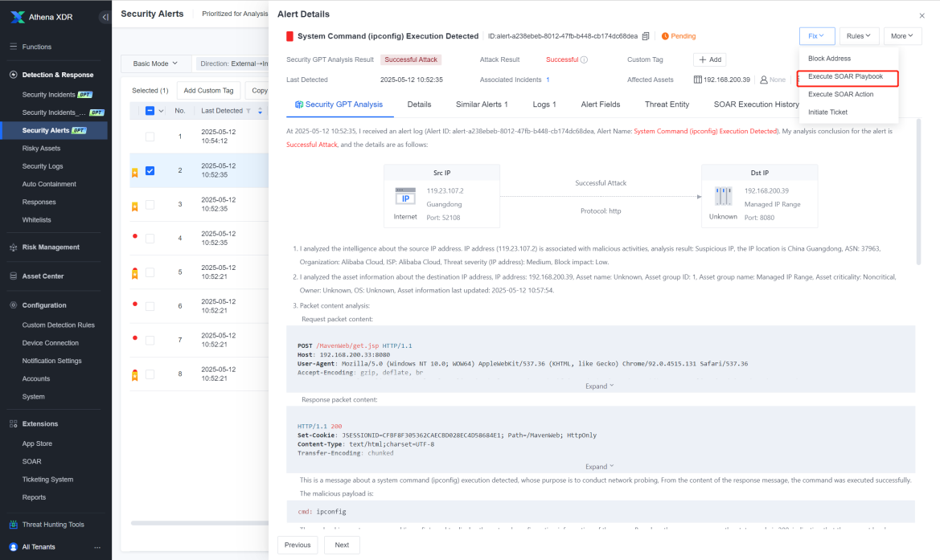Screen dimensions: 940x560
Task: Open the Threat Entity tab
Action: pos(667,104)
